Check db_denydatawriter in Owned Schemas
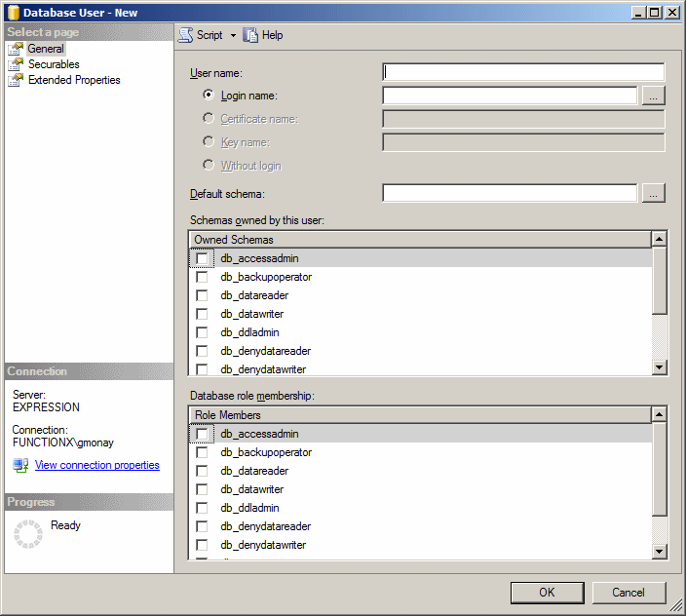This screenshot has height=616, width=686. [202, 369]
